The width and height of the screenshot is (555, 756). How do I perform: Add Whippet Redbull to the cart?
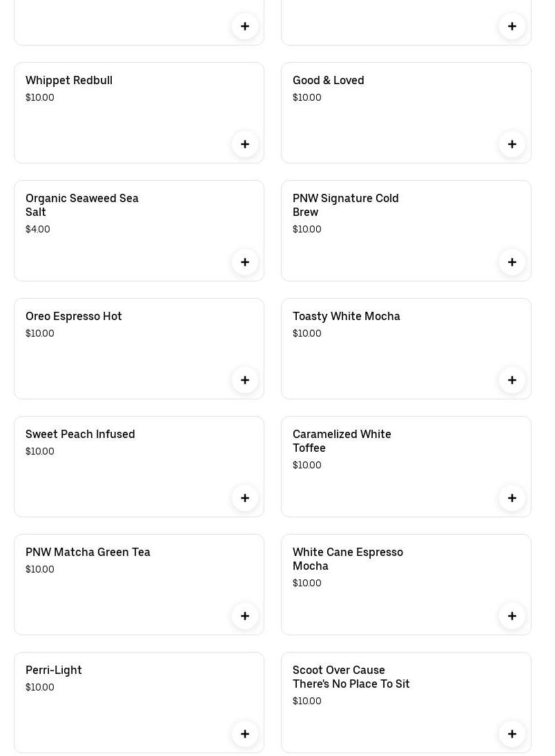click(x=245, y=144)
